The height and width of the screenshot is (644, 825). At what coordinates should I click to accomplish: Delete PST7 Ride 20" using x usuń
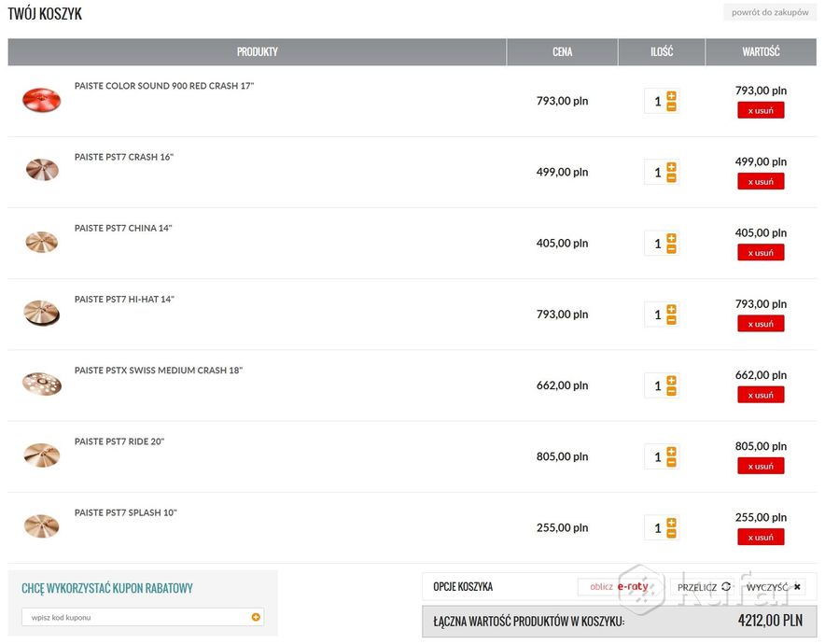click(x=761, y=466)
